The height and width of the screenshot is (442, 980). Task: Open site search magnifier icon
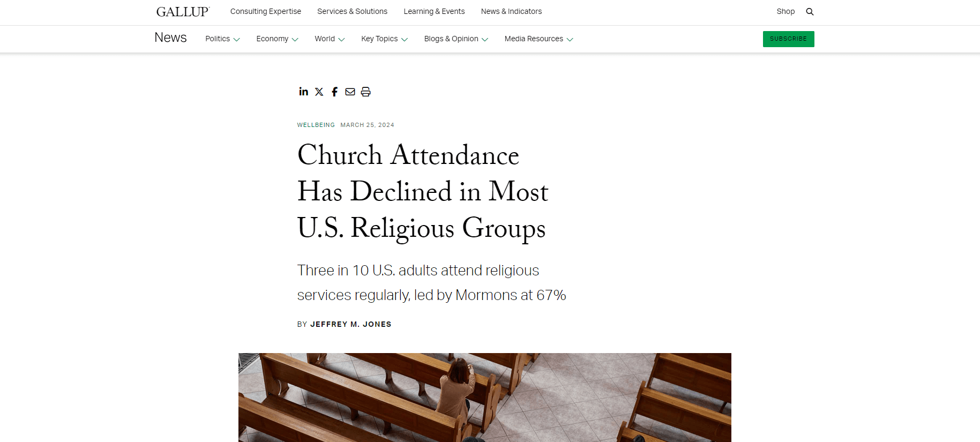tap(810, 12)
